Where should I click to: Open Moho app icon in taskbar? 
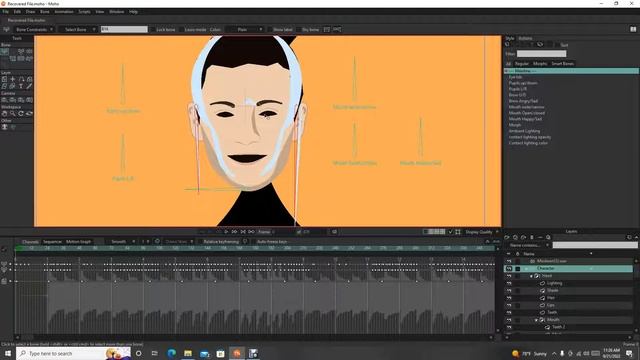237,353
